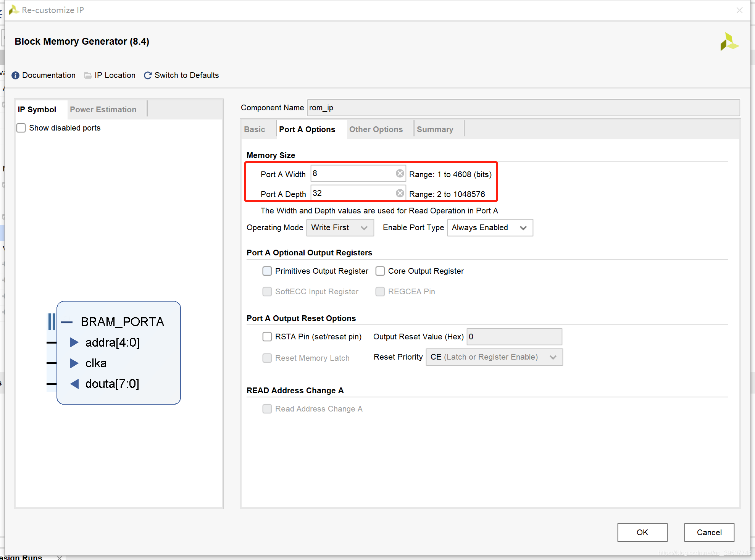Viewport: 755px width, 560px height.
Task: Click the Documentation info icon
Action: pos(15,75)
